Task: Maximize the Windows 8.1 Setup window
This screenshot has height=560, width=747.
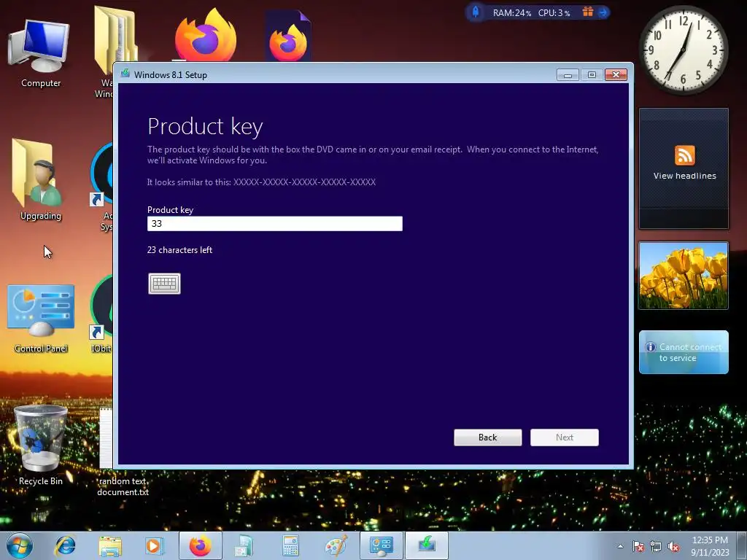Action: coord(592,75)
